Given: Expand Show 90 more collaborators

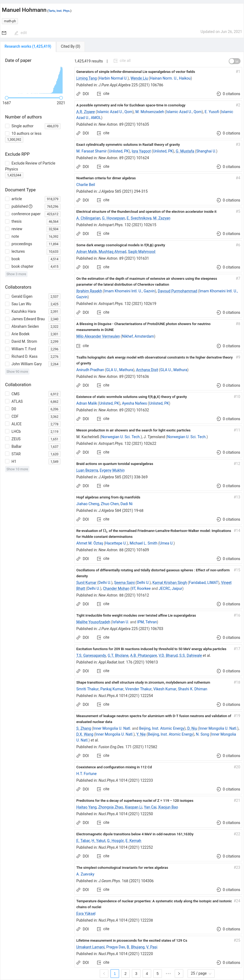Looking at the screenshot, I should [x=17, y=372].
